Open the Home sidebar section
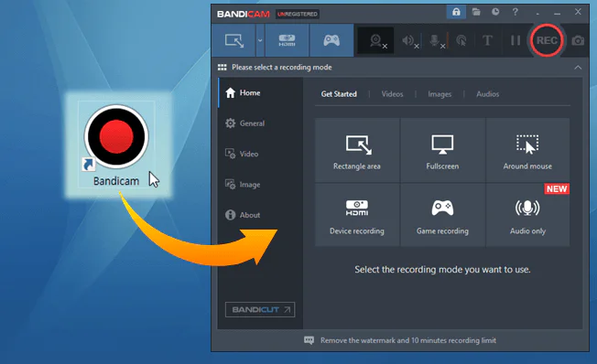The image size is (597, 364). 261,92
